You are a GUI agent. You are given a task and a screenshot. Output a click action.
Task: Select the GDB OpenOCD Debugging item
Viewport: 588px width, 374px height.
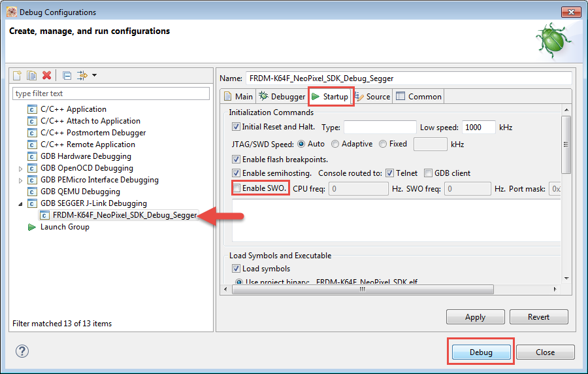click(x=86, y=168)
